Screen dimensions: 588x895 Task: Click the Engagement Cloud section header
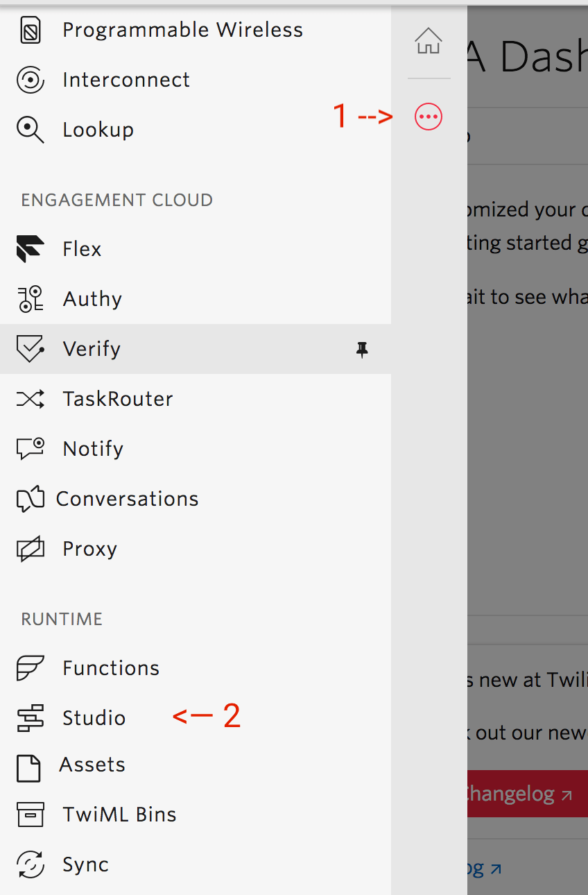[116, 200]
